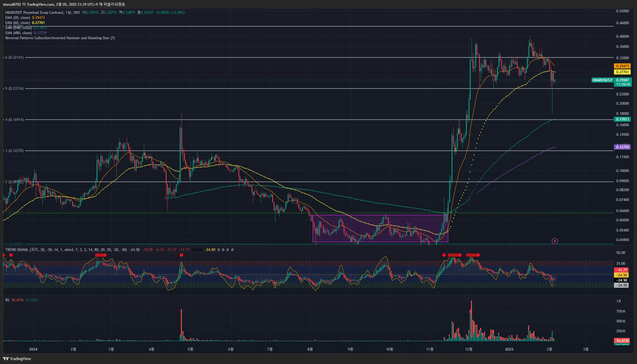The image size is (637, 364).
Task: Click the orange -24.50 trend signal axis label
Action: 621,275
